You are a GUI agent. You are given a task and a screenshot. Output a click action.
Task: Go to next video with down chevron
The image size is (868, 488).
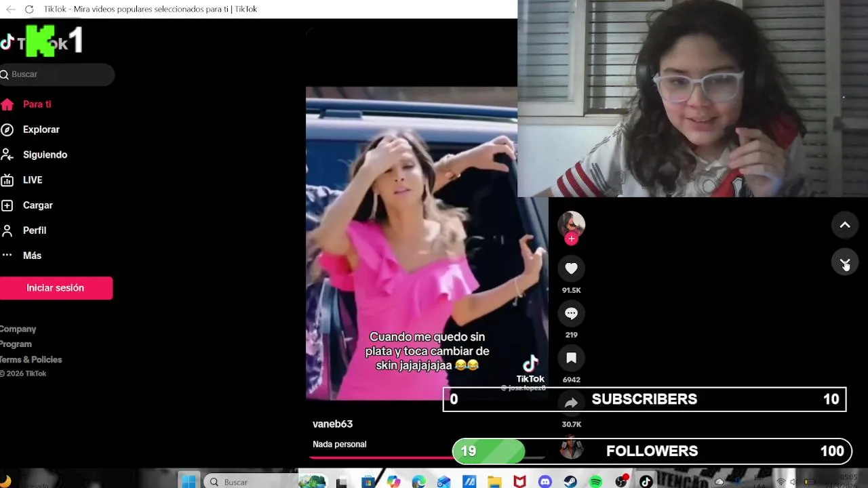(845, 262)
